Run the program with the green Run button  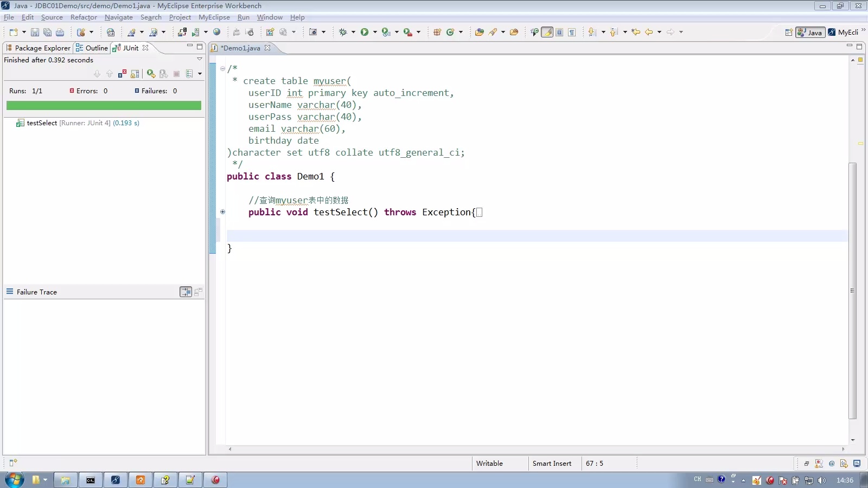[x=365, y=33]
